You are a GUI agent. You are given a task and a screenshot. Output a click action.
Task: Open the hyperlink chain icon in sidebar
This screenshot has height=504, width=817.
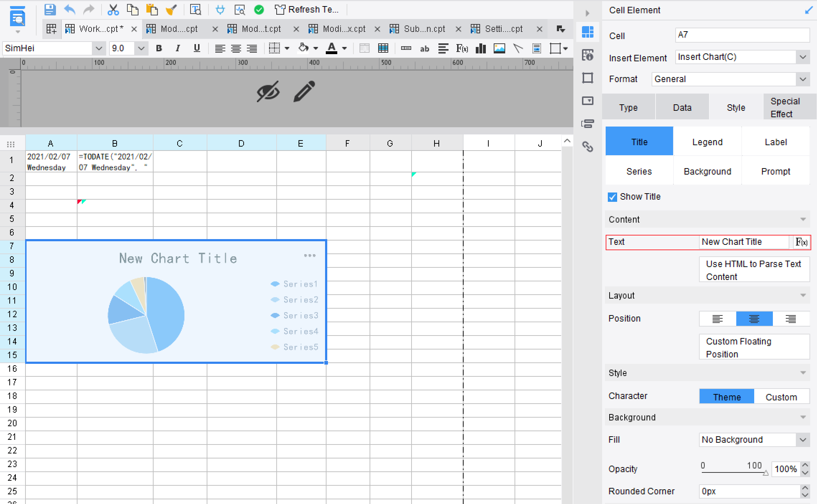click(x=588, y=147)
